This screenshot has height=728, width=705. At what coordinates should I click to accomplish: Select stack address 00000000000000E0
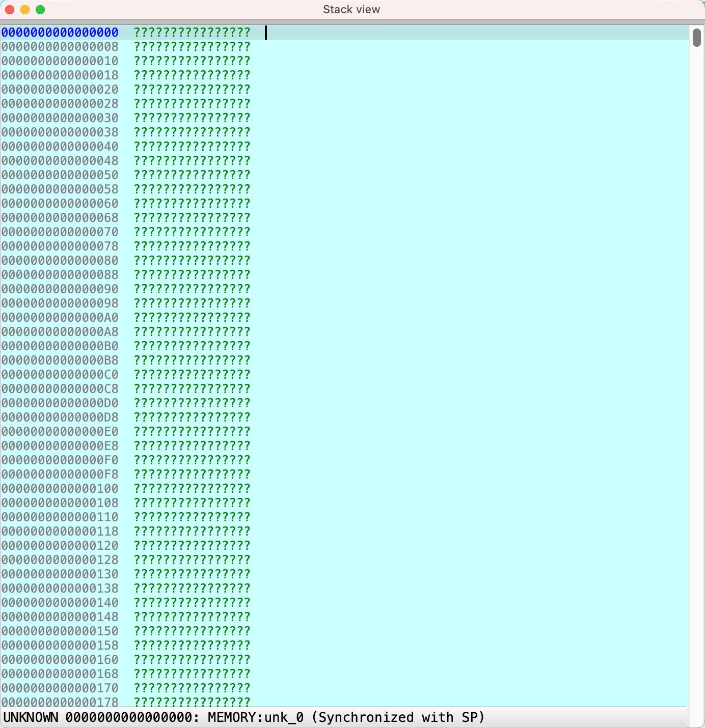point(60,432)
